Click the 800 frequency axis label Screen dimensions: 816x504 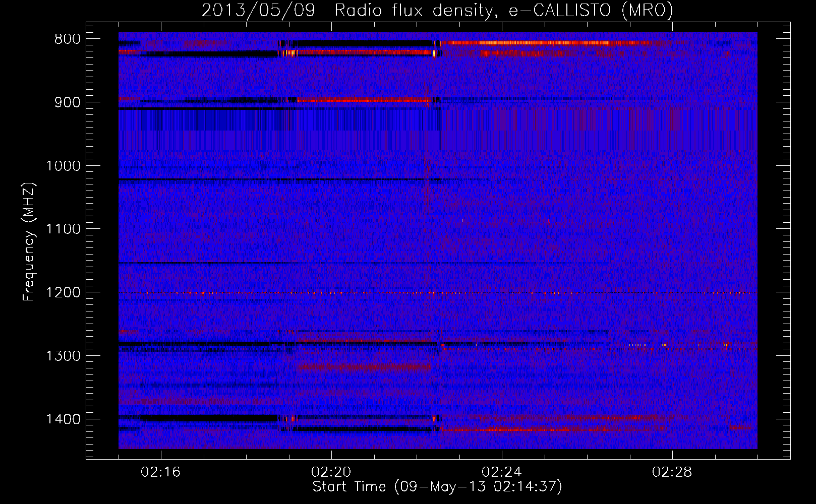coord(67,39)
